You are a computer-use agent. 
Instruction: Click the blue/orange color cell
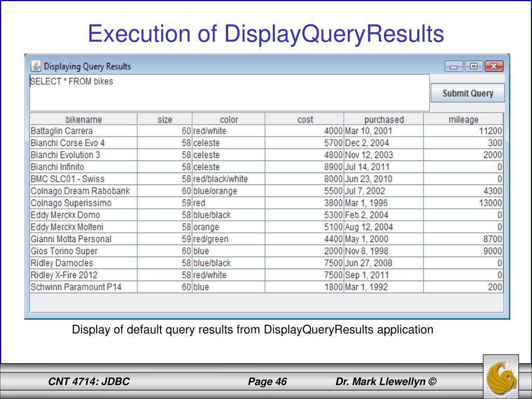229,191
